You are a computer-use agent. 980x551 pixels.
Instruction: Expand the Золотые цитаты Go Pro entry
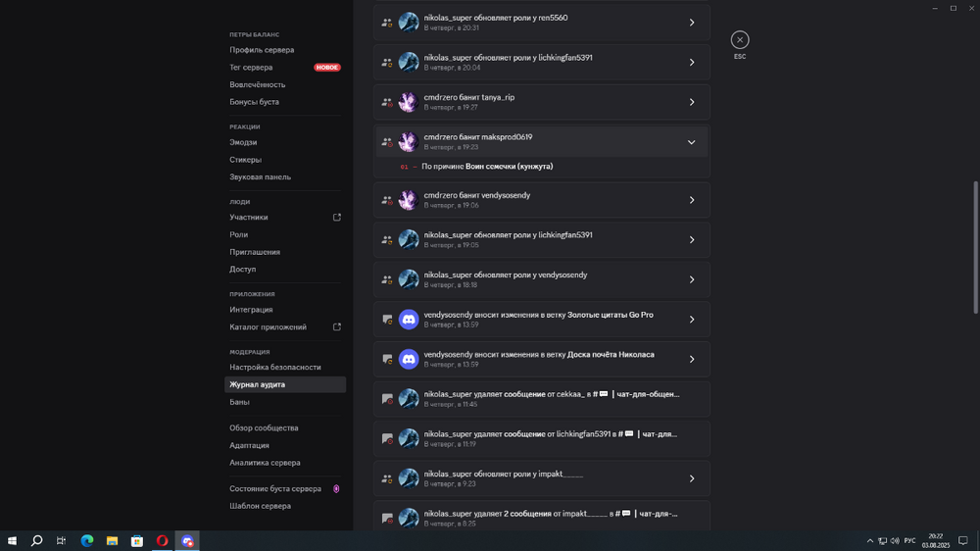(691, 320)
